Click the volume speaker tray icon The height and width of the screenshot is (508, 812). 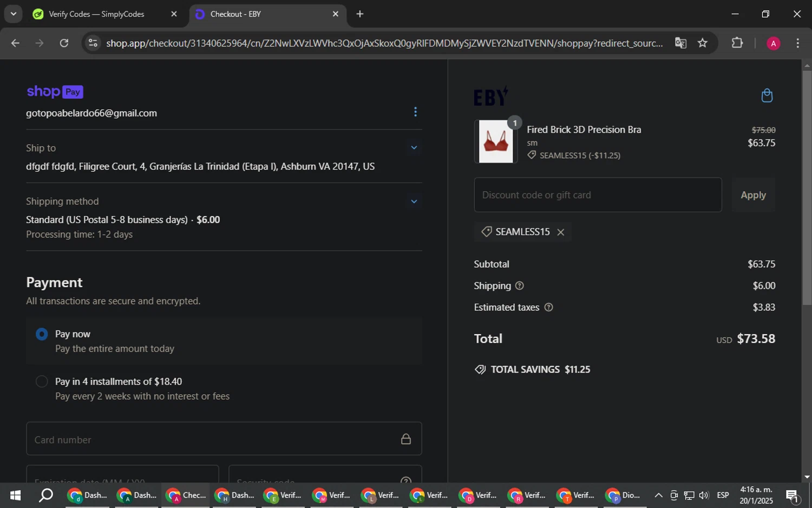point(704,495)
